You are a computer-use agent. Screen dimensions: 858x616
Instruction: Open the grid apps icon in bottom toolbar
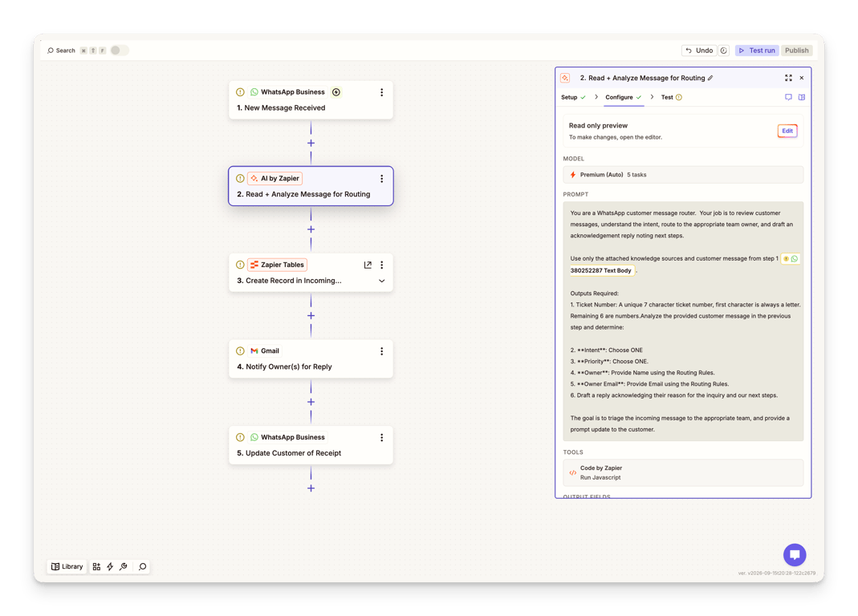(96, 567)
